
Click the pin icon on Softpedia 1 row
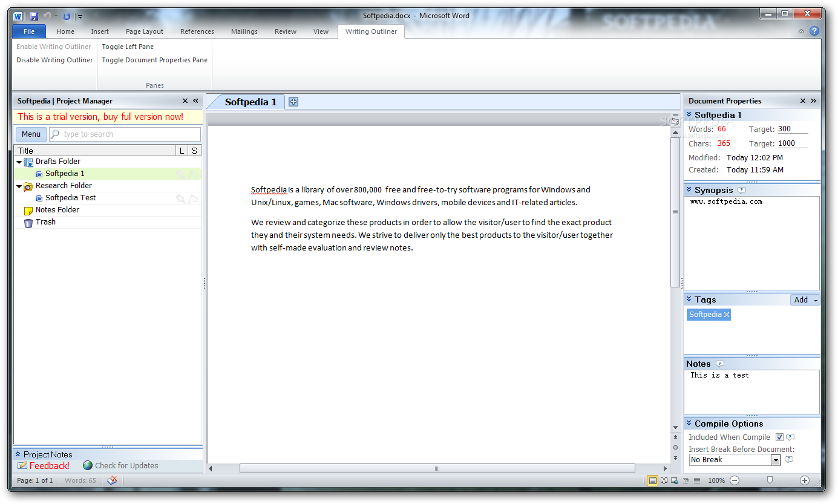(181, 174)
